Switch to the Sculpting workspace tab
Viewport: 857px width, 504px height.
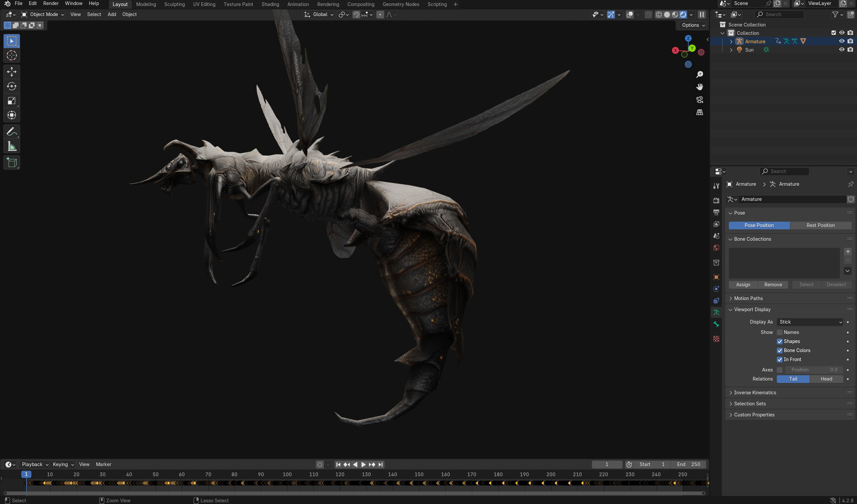pos(174,4)
